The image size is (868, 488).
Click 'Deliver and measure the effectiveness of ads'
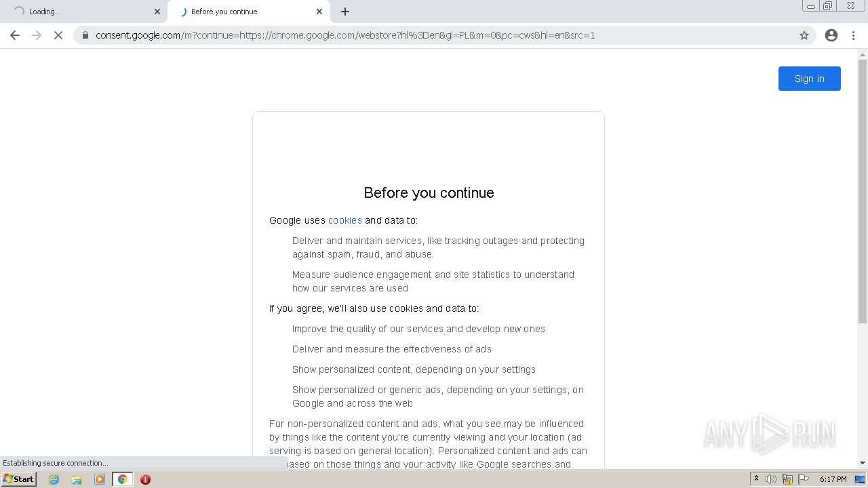pyautogui.click(x=392, y=349)
